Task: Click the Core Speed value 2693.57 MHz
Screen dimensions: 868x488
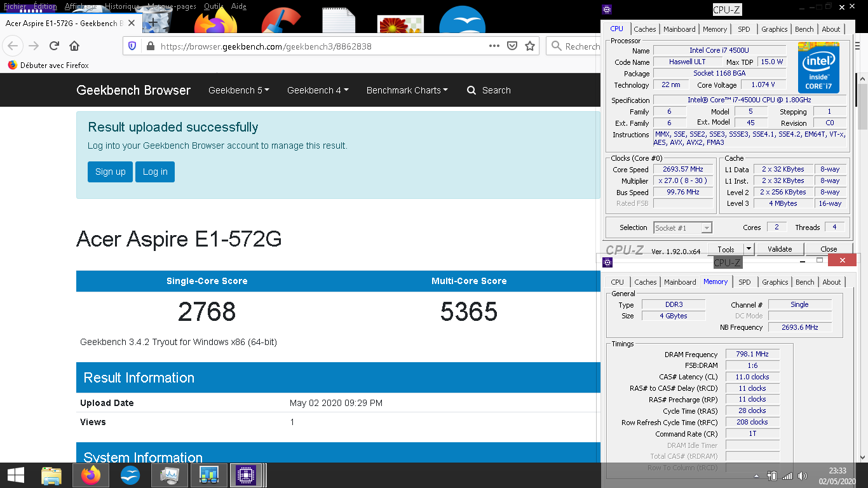Action: (682, 170)
